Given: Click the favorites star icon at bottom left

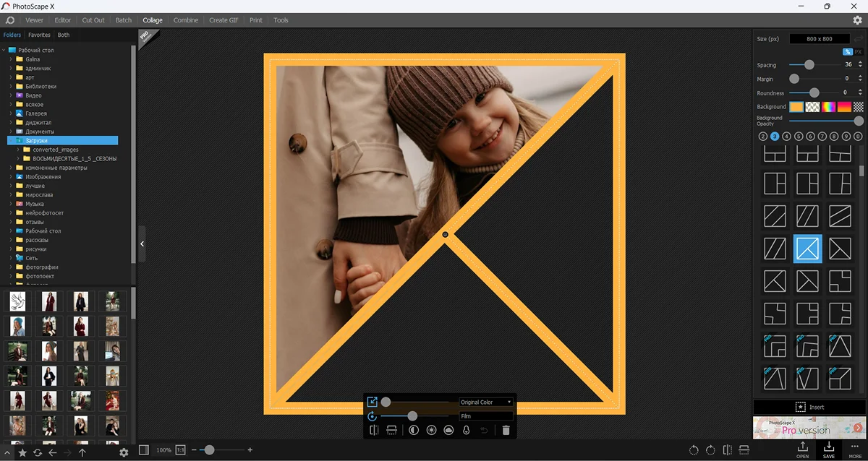Looking at the screenshot, I should pyautogui.click(x=22, y=452).
